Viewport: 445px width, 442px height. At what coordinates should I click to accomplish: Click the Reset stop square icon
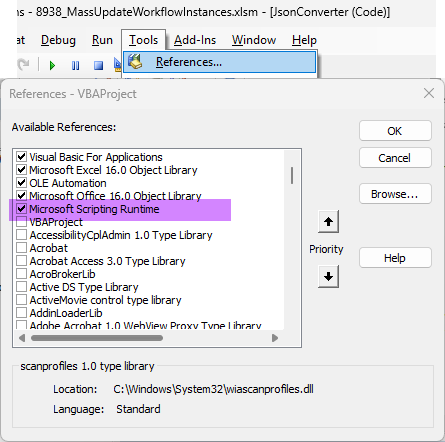tap(98, 65)
